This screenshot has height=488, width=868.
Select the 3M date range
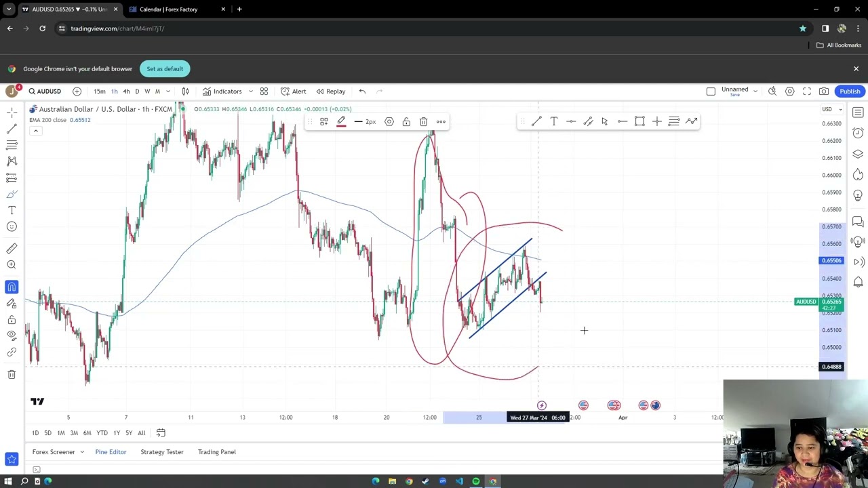point(74,433)
